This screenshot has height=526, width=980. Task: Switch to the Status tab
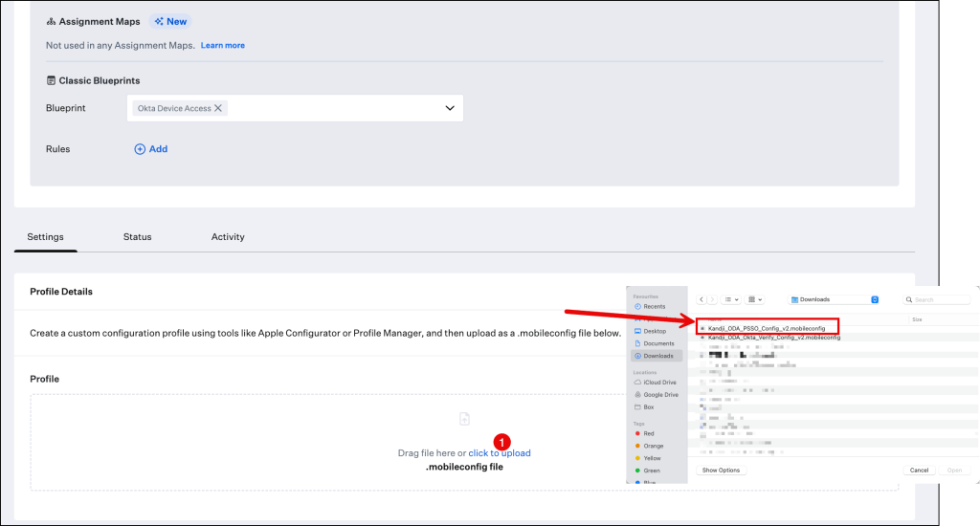coord(137,237)
